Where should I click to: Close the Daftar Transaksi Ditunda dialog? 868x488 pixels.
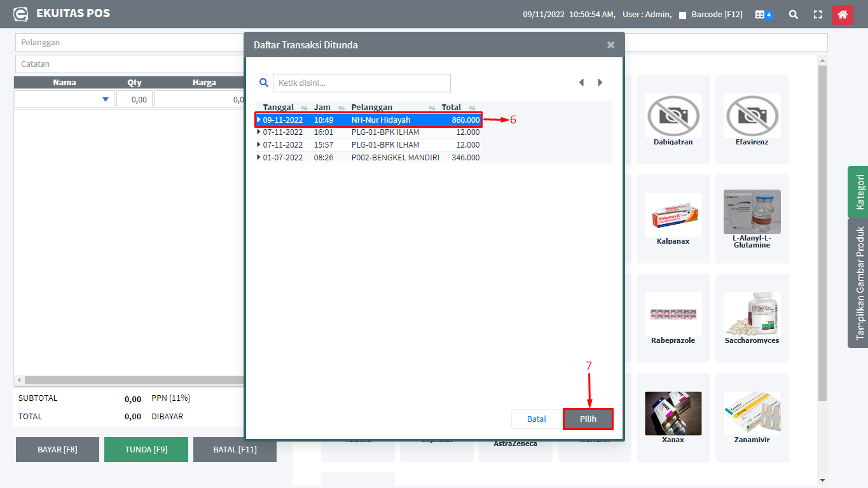click(x=610, y=45)
